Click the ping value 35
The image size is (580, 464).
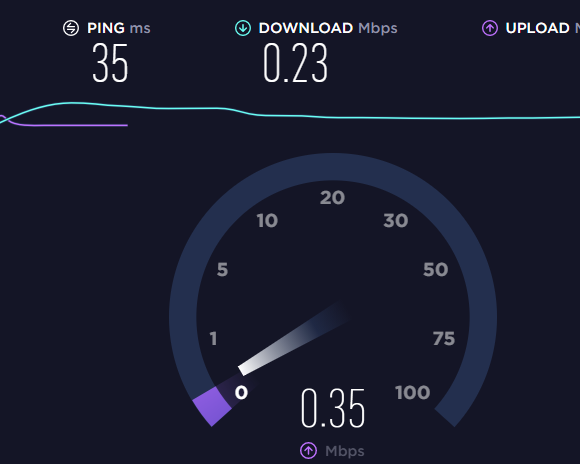click(x=110, y=63)
